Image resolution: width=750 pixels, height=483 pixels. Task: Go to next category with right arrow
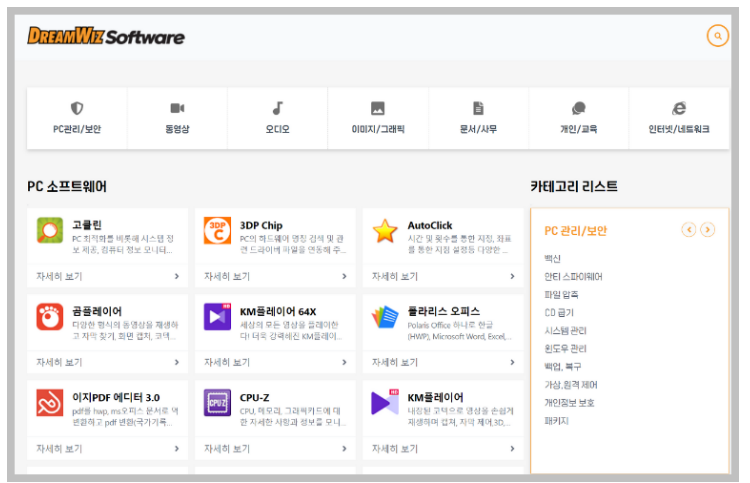point(707,230)
